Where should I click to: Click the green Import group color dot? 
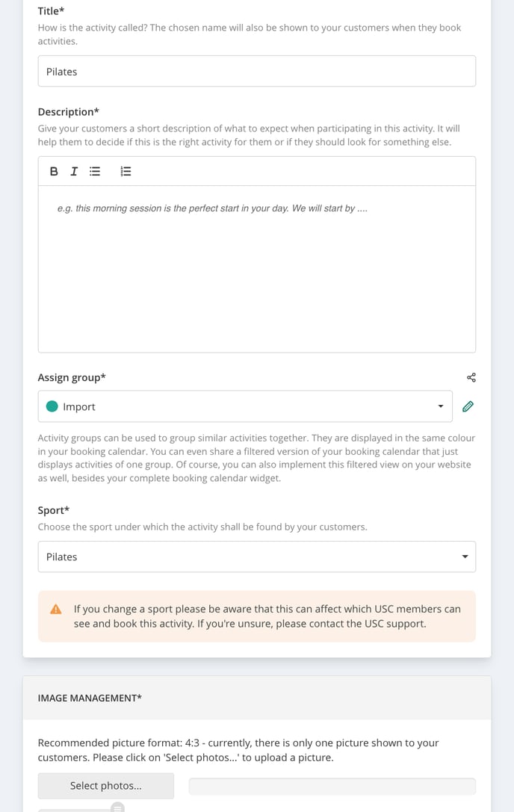(x=52, y=406)
